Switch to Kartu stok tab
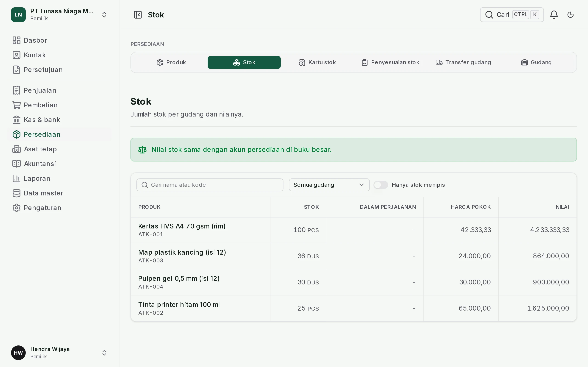588x367 pixels. click(317, 62)
